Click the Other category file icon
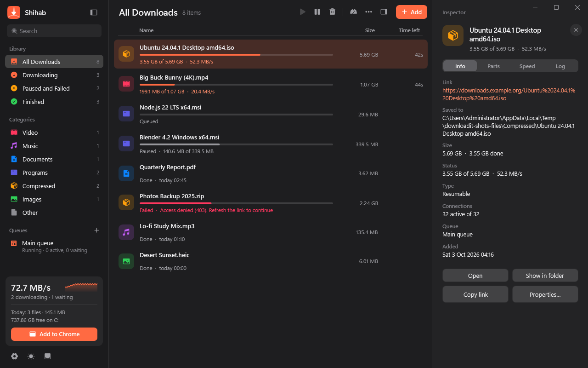 tap(14, 213)
